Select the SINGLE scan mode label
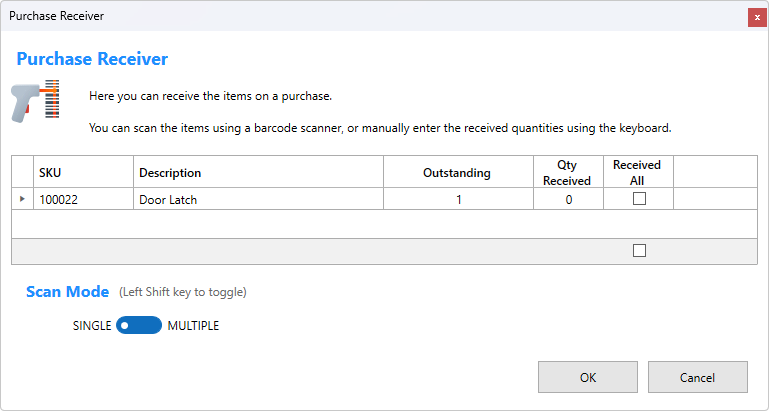This screenshot has height=411, width=769. [92, 325]
